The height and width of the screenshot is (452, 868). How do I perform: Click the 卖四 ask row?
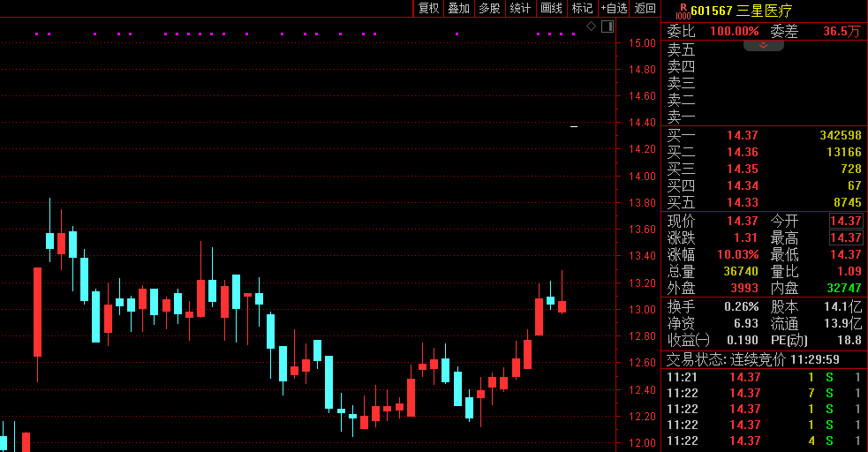[764, 67]
